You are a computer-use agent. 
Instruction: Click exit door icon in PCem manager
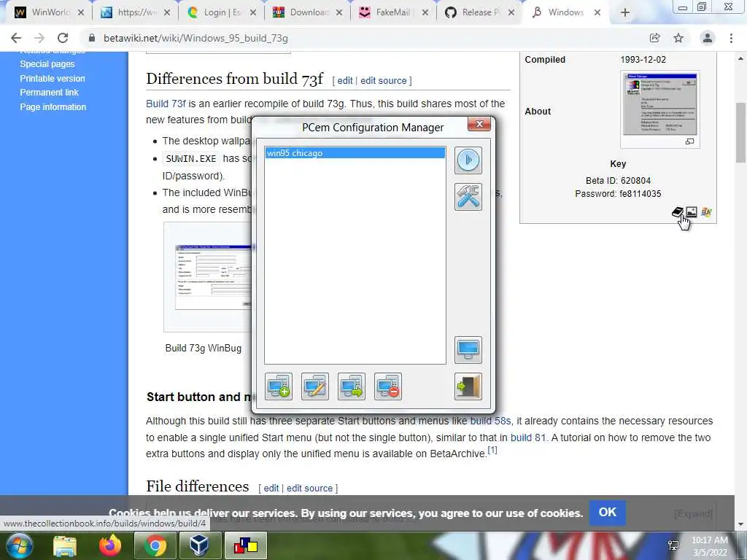(468, 386)
